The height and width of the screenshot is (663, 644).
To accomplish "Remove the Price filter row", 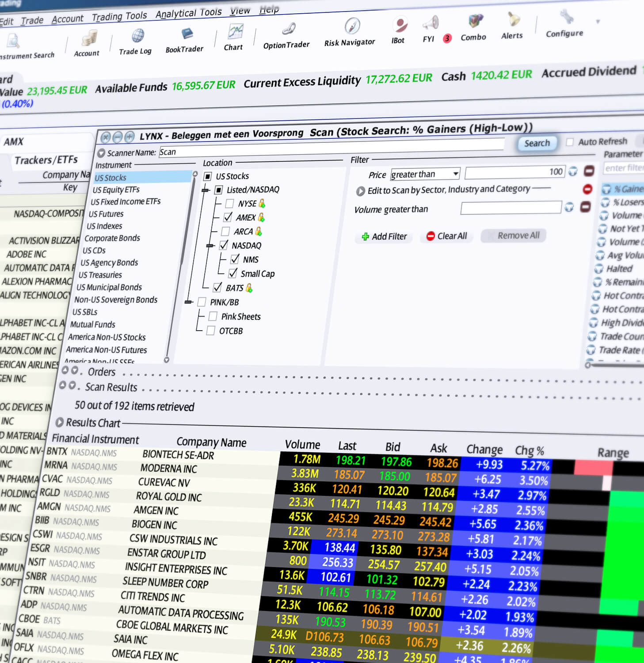I will (x=588, y=171).
